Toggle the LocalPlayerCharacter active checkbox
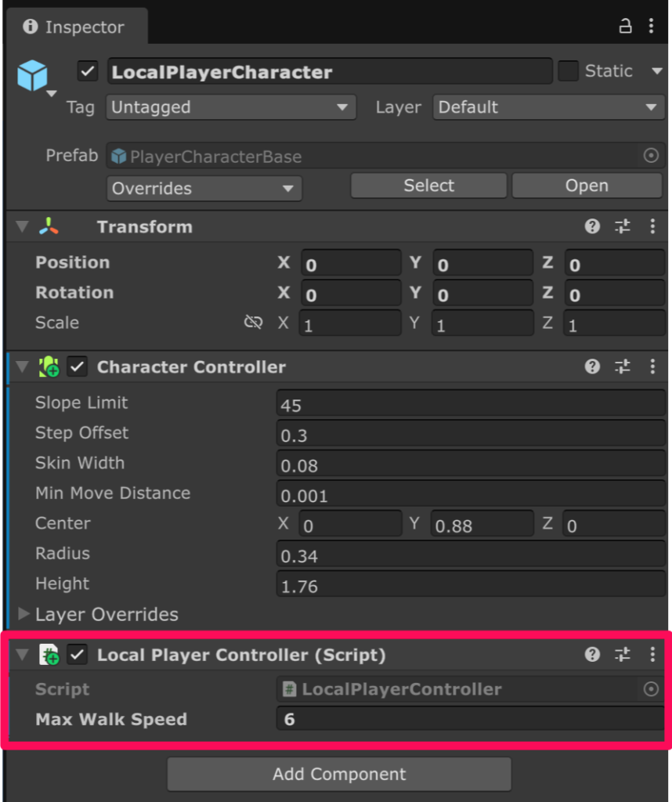Image resolution: width=672 pixels, height=802 pixels. 88,72
